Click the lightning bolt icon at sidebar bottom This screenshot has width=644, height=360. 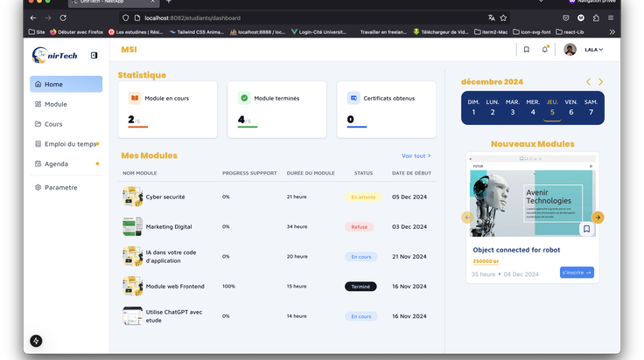(36, 341)
